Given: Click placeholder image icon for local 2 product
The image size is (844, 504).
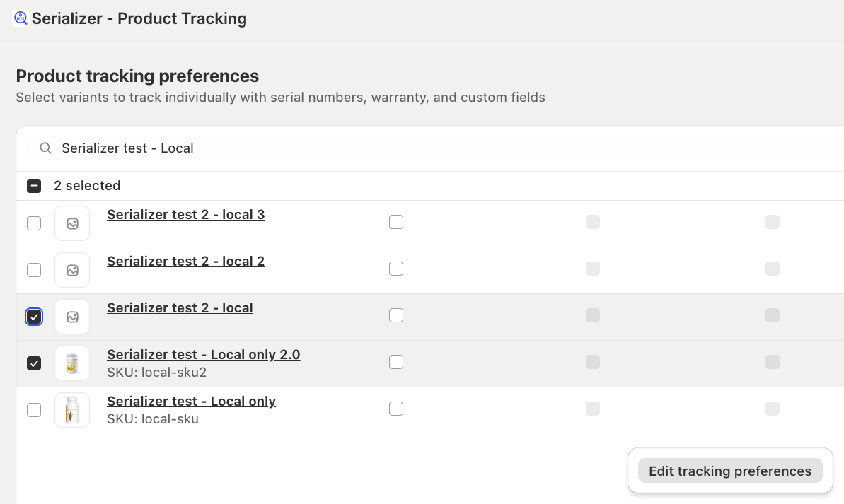Looking at the screenshot, I should point(72,270).
